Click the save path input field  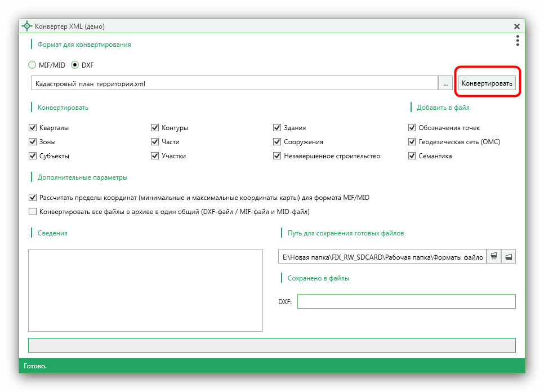(x=382, y=257)
